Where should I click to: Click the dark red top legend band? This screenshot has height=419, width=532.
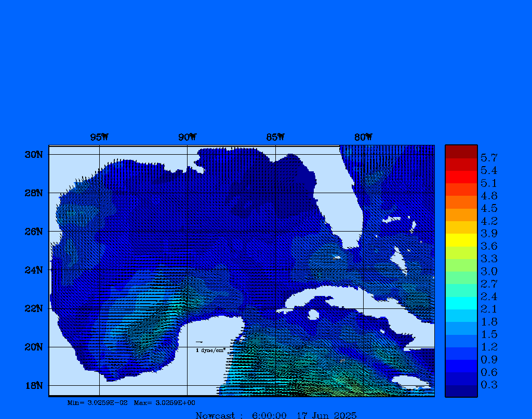click(461, 152)
